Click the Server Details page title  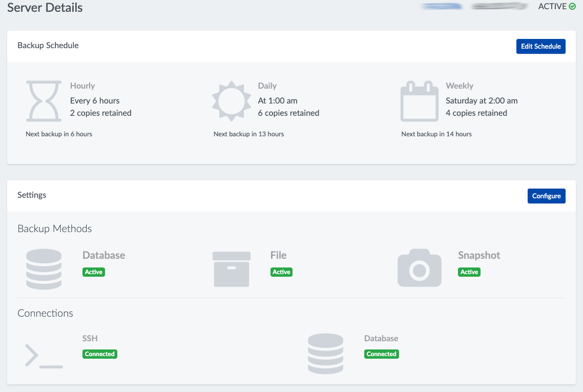coord(45,8)
